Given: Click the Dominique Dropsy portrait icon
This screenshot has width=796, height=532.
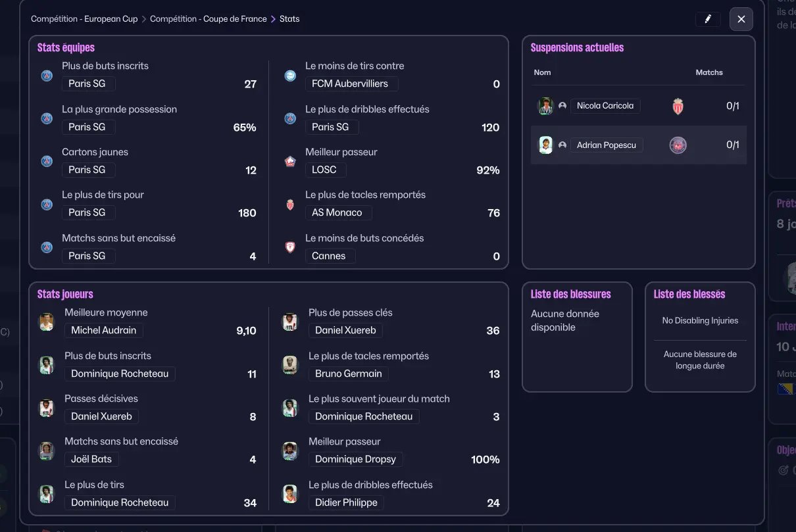Looking at the screenshot, I should tap(290, 451).
